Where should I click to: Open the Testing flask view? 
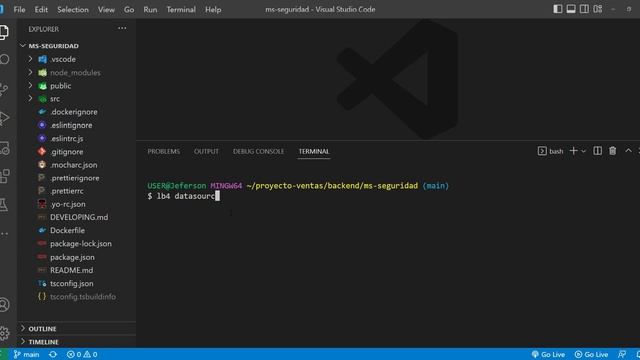pyautogui.click(x=4, y=205)
